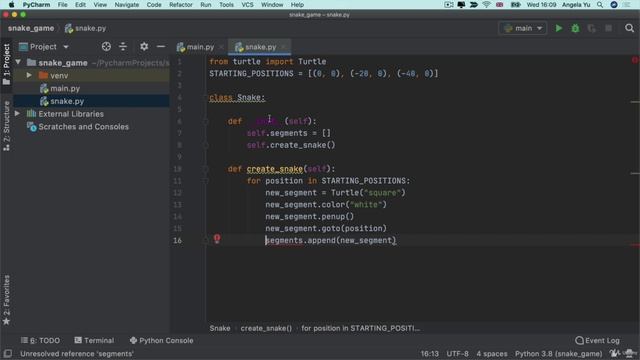This screenshot has height=360, width=640.
Task: Run the main configuration with green play button
Action: click(558, 28)
